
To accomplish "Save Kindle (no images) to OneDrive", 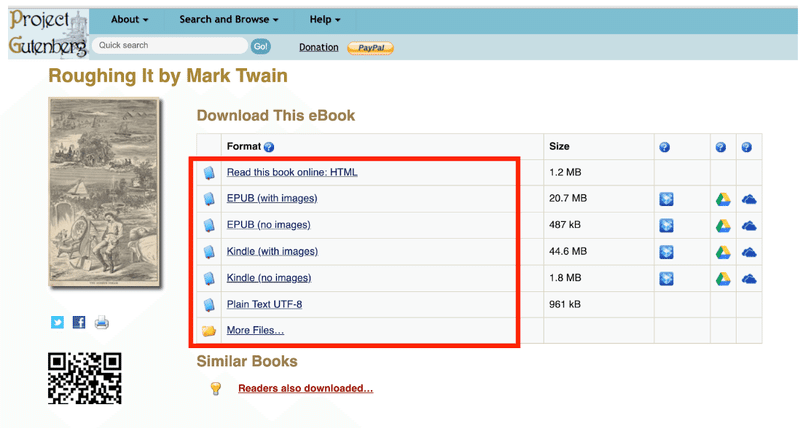I will pyautogui.click(x=749, y=279).
